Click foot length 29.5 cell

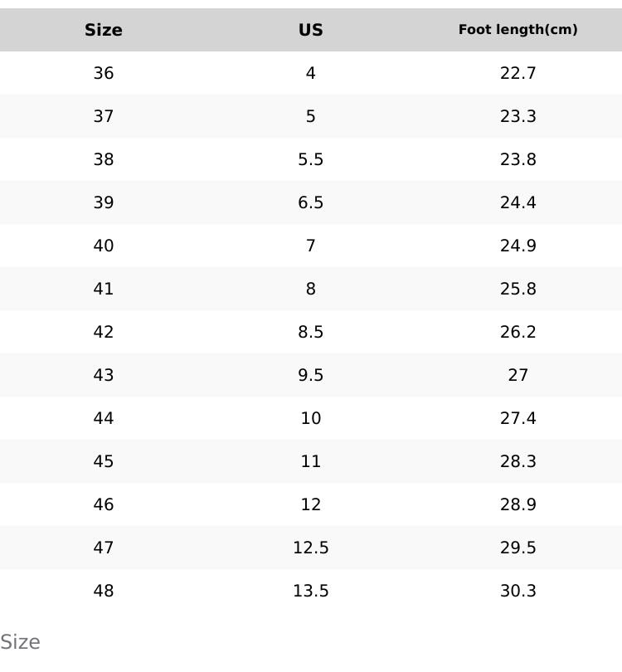pos(518,548)
